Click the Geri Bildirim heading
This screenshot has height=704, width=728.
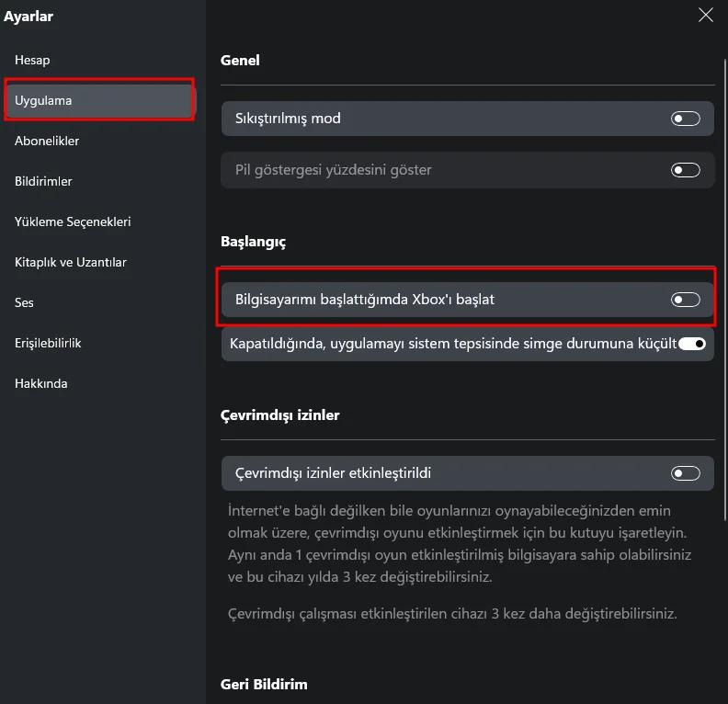click(264, 685)
